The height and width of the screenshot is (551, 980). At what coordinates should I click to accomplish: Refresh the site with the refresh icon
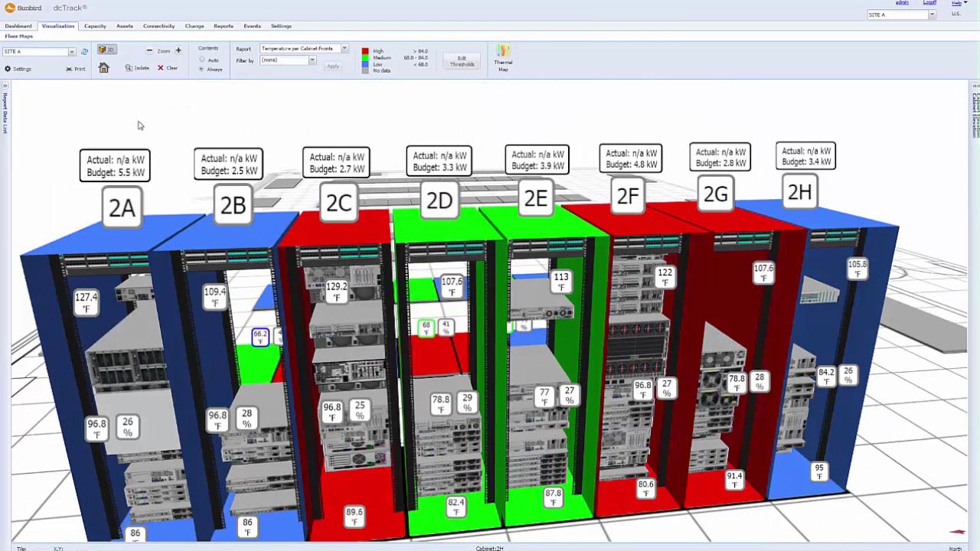point(84,52)
